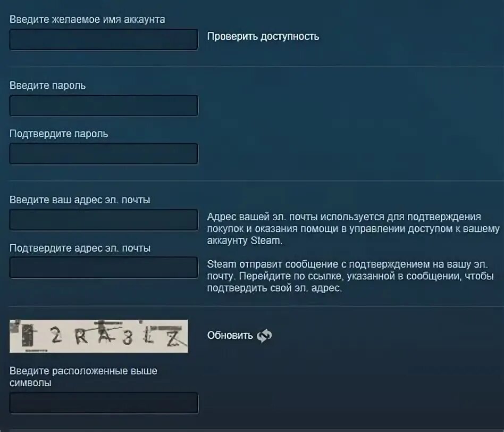Image resolution: width=504 pixels, height=432 pixels.
Task: Click the dark smudge at captcha image's left
Action: click(x=28, y=336)
